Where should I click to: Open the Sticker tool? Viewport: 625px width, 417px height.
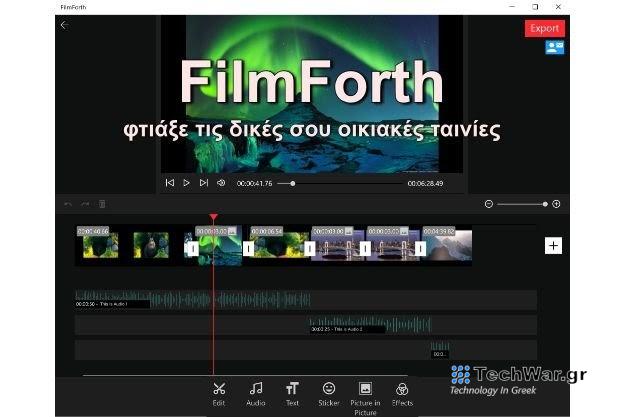click(328, 390)
